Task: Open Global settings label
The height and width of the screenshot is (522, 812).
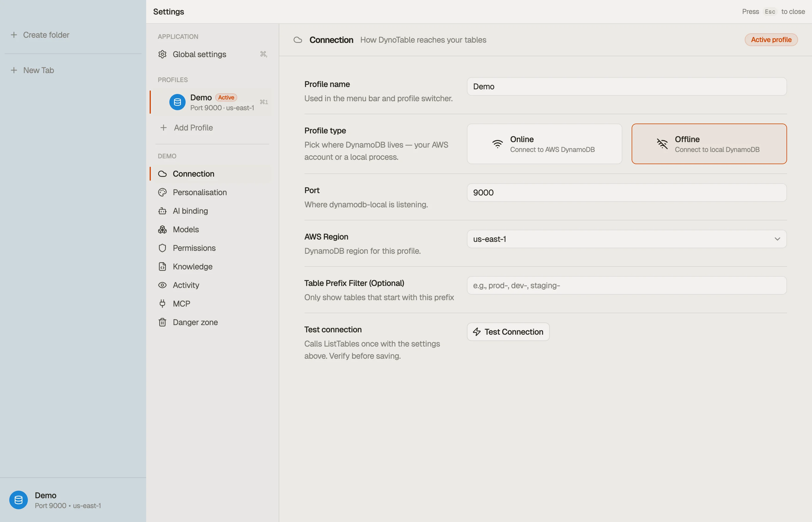Action: 199,54
